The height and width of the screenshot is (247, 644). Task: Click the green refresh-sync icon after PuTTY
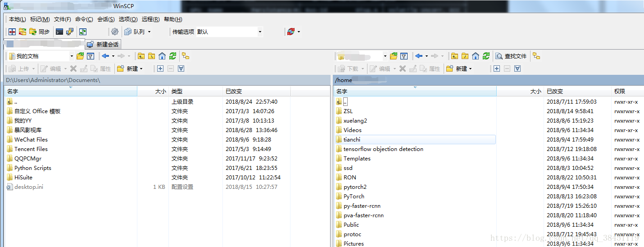[82, 32]
